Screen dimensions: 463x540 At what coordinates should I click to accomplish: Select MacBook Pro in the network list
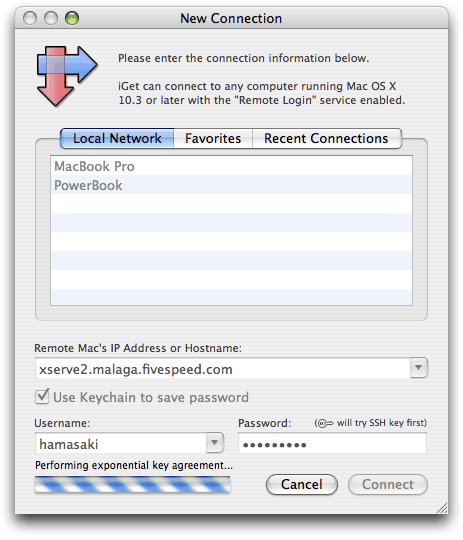pyautogui.click(x=231, y=166)
